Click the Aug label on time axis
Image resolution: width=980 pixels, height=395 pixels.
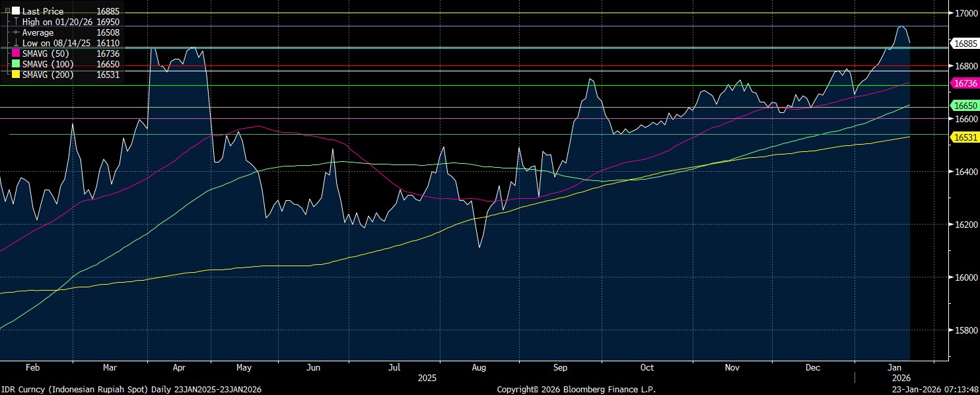click(x=479, y=367)
